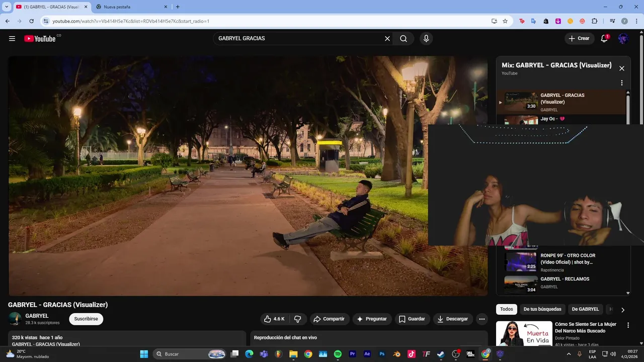Go to the YouTube home logo
Image resolution: width=644 pixels, height=362 pixels.
coord(40,39)
